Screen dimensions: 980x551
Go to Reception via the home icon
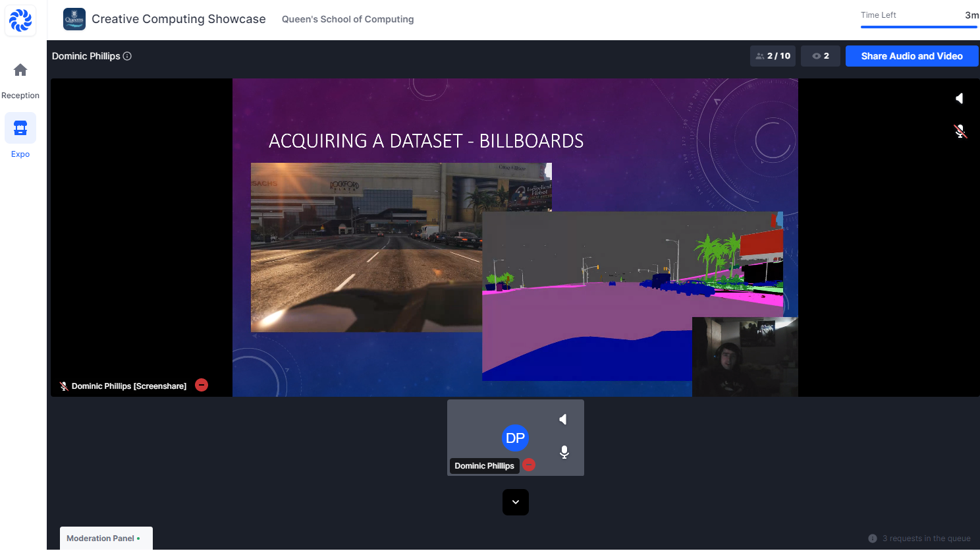click(20, 71)
